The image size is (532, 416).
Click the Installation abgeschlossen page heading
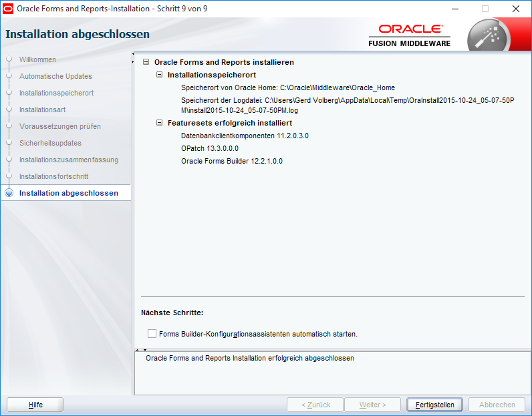point(78,34)
